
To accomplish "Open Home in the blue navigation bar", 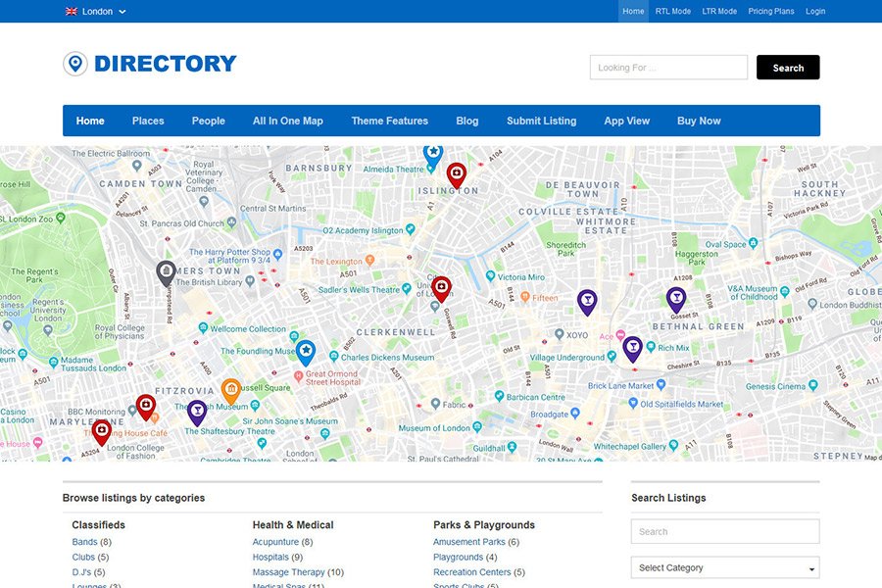I will point(90,121).
